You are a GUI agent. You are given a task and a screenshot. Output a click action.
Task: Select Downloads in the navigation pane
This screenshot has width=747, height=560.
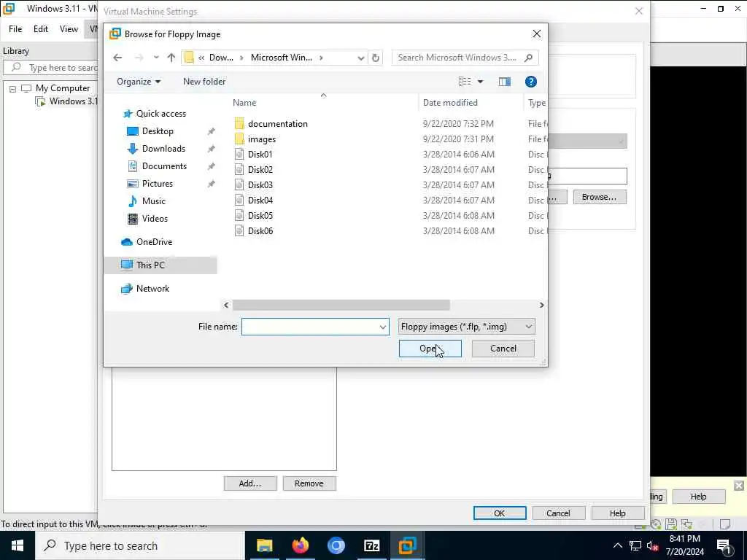click(163, 149)
